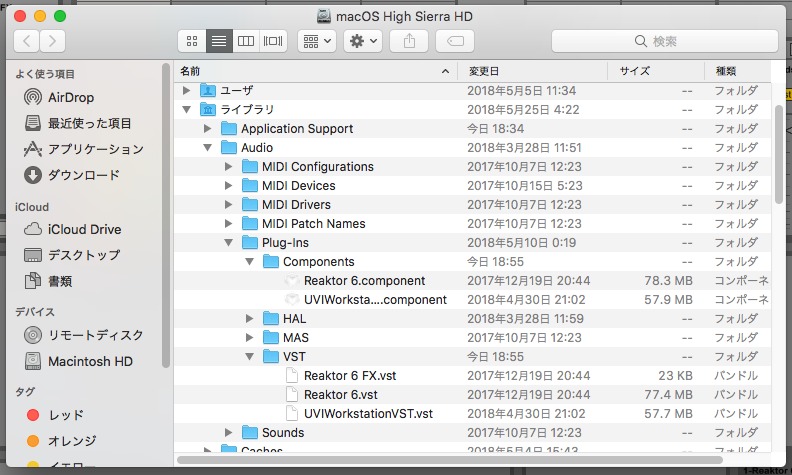Screen dimensions: 792x475
Task: Switch to column view
Action: pyautogui.click(x=246, y=41)
